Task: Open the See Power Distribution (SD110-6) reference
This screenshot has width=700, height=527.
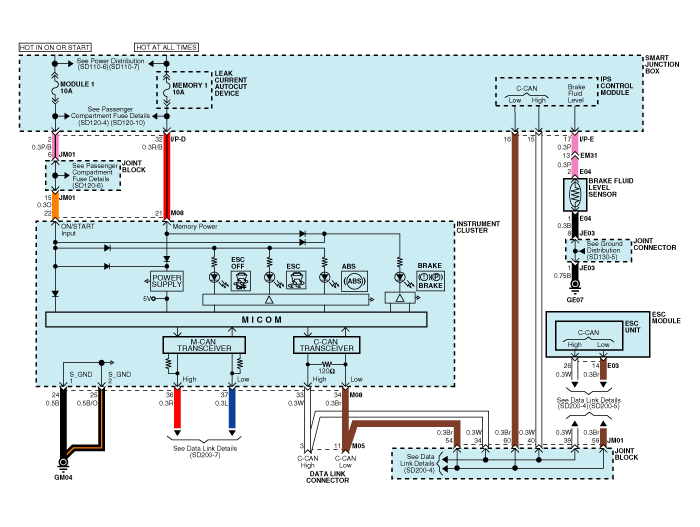Action: [110, 64]
